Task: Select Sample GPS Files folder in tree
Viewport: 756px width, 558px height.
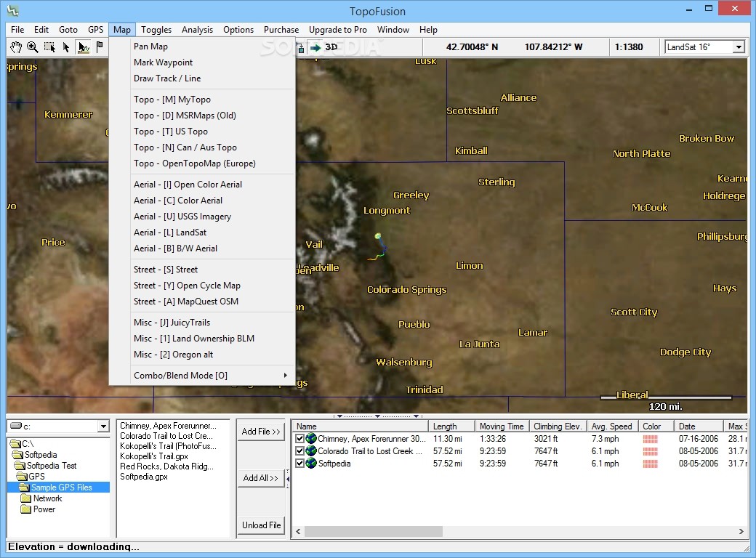Action: 62,488
